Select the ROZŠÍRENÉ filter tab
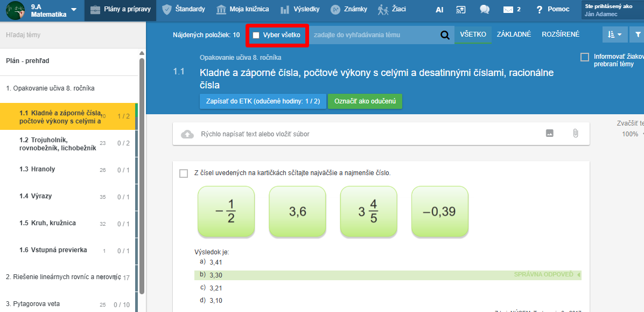This screenshot has height=312, width=644. (x=561, y=34)
